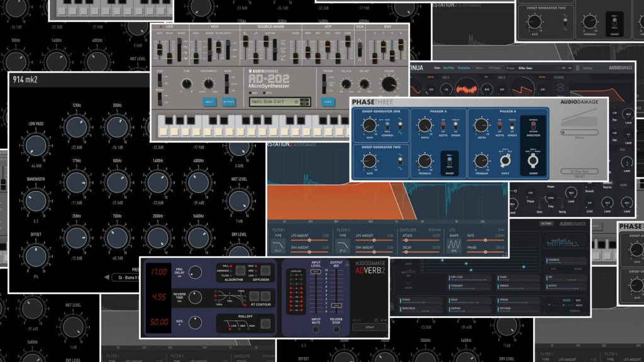The height and width of the screenshot is (362, 644).
Task: Click the LFO Rate slider in Filterstation2
Action: 486,241
